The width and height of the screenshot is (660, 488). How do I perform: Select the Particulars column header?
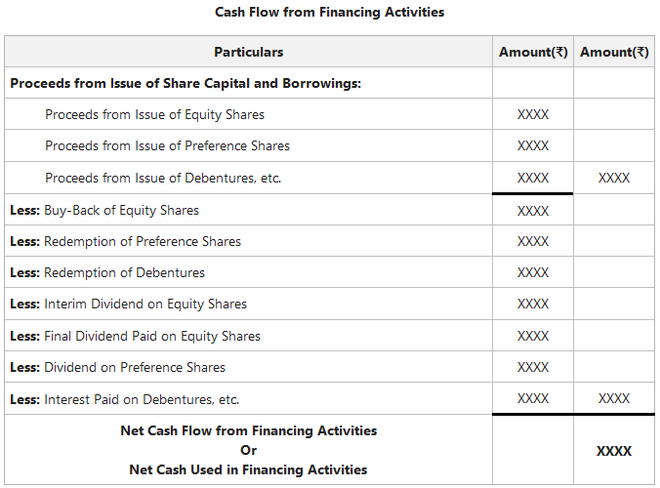coord(248,52)
